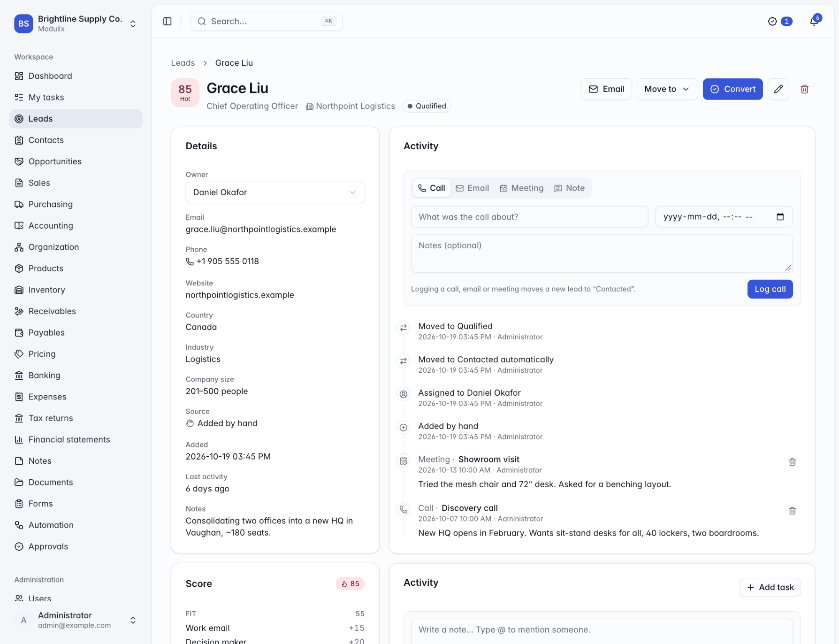
Task: Open the date picker calendar icon
Action: point(780,217)
